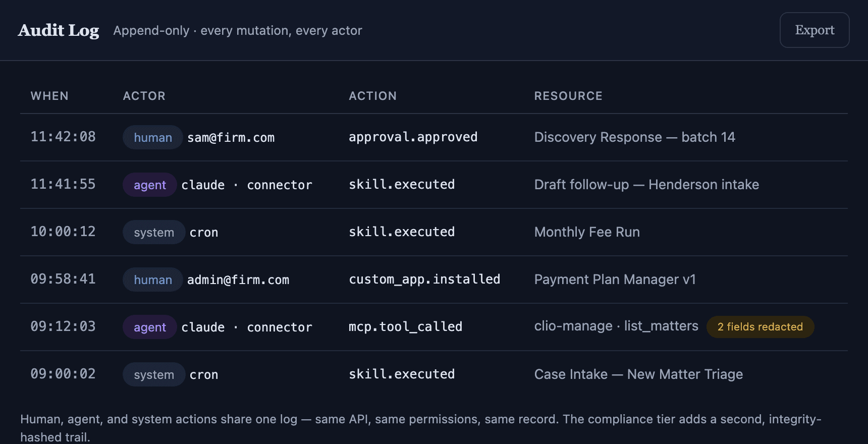Click the ACTOR column header
This screenshot has width=868, height=444.
click(144, 96)
